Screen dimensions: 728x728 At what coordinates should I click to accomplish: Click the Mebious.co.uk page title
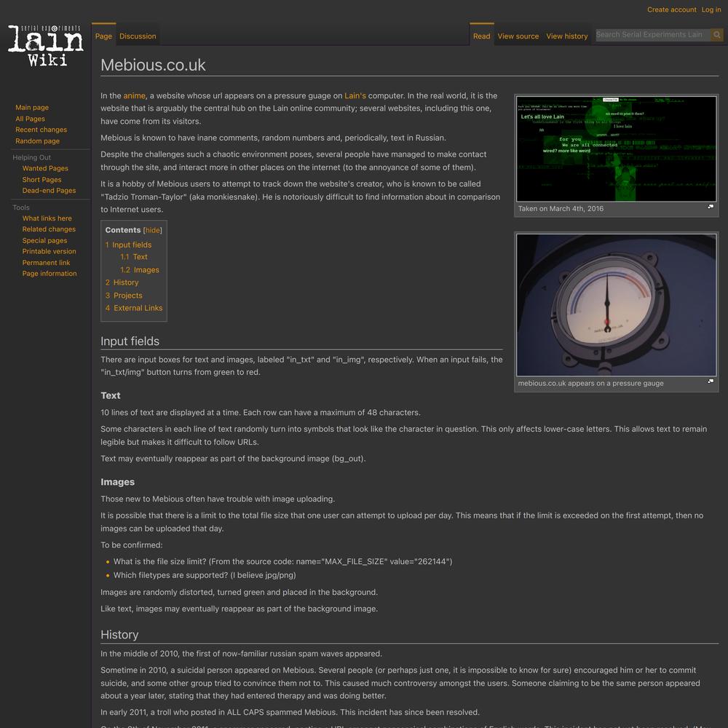153,65
